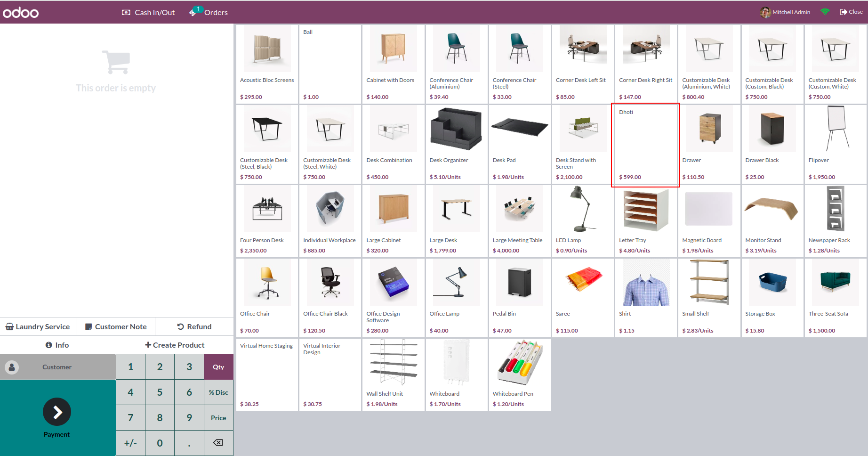Tap numpad key 0
Viewport: 868px width, 456px height.
point(160,443)
